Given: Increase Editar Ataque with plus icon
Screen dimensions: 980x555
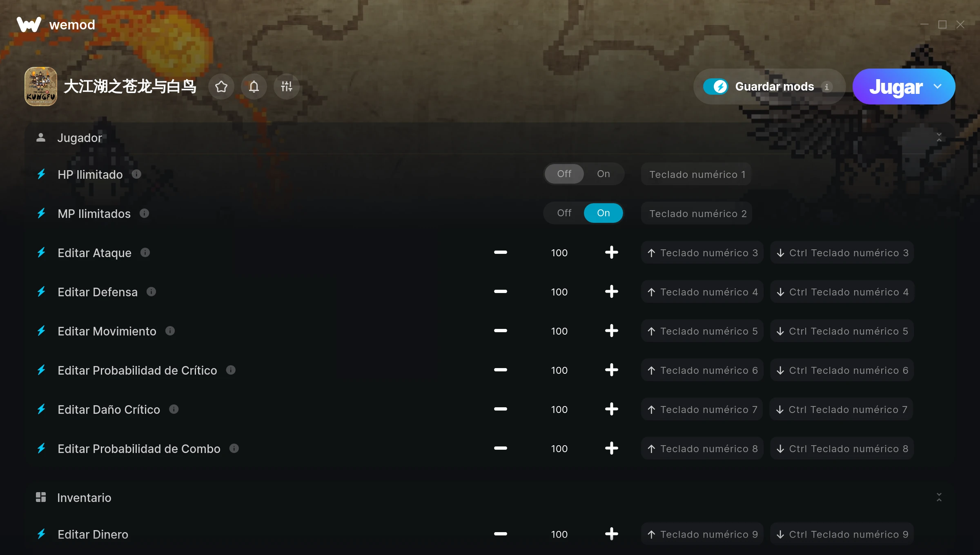Looking at the screenshot, I should [x=611, y=253].
